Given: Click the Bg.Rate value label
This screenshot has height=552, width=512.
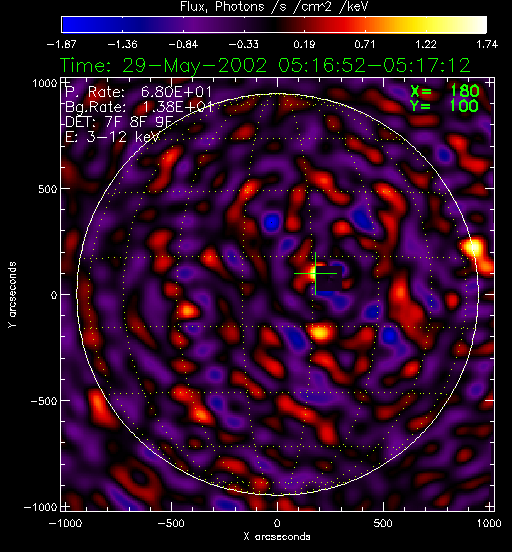Looking at the screenshot, I should point(139,107).
